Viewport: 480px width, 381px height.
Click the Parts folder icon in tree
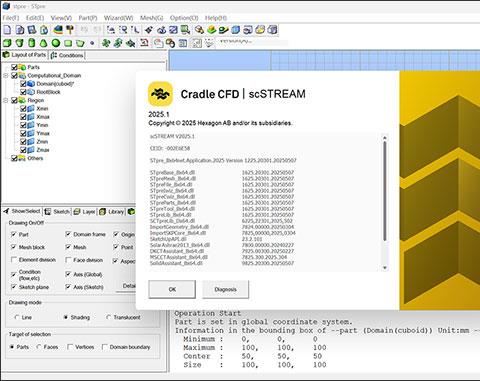pos(22,67)
